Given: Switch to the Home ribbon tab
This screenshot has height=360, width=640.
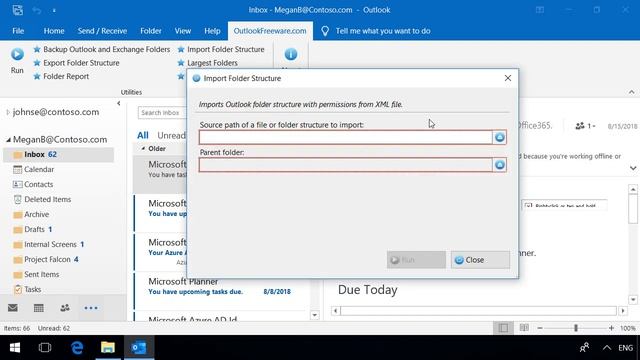Looking at the screenshot, I should click(54, 31).
